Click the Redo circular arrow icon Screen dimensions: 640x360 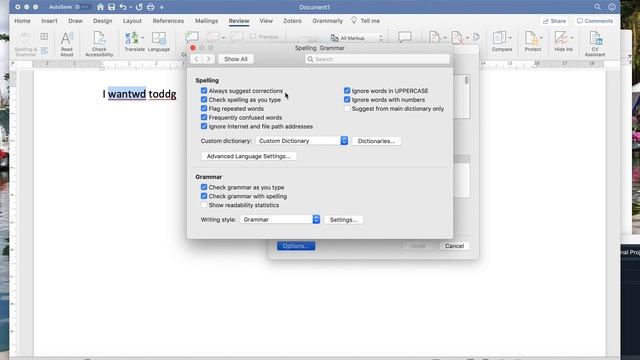point(139,7)
